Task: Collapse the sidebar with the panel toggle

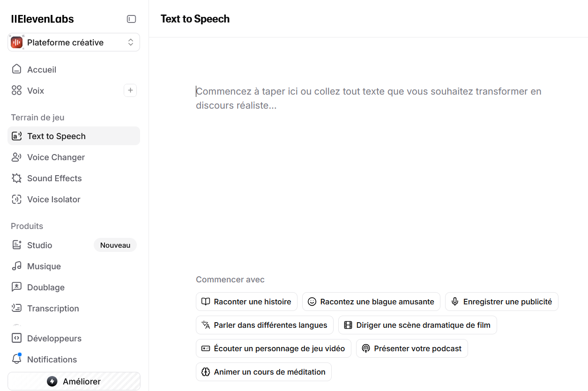Action: coord(131,19)
